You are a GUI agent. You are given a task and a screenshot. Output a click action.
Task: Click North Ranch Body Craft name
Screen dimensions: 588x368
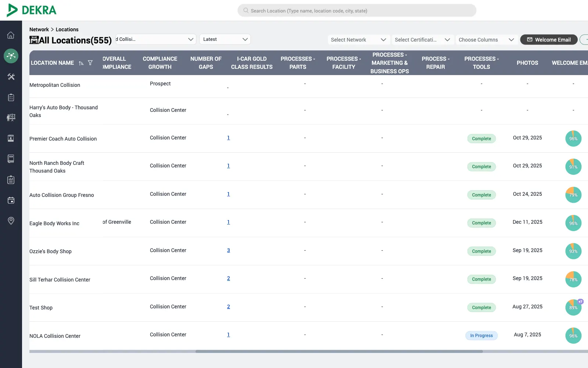[57, 167]
